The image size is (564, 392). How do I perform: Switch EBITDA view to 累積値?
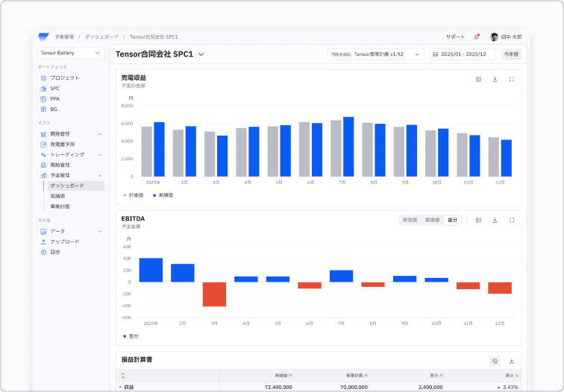tap(431, 220)
